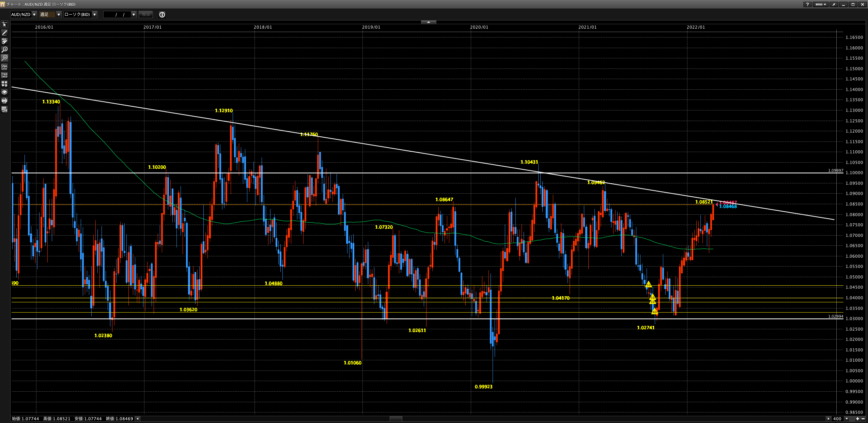The height and width of the screenshot is (423, 868).
Task: Select the line drawing pencil tool
Action: pyautogui.click(x=4, y=33)
